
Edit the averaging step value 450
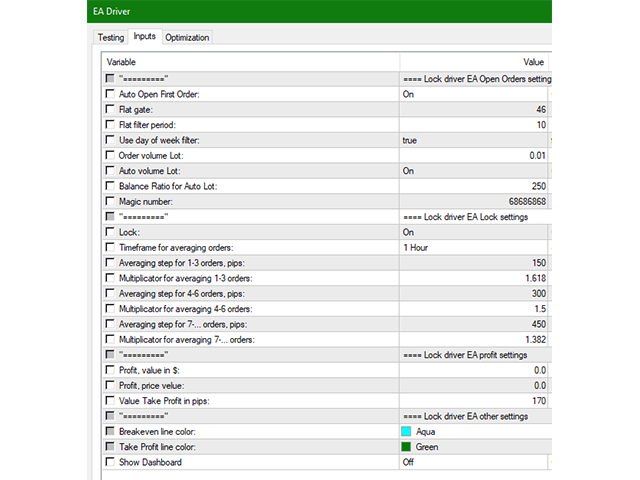(x=473, y=324)
